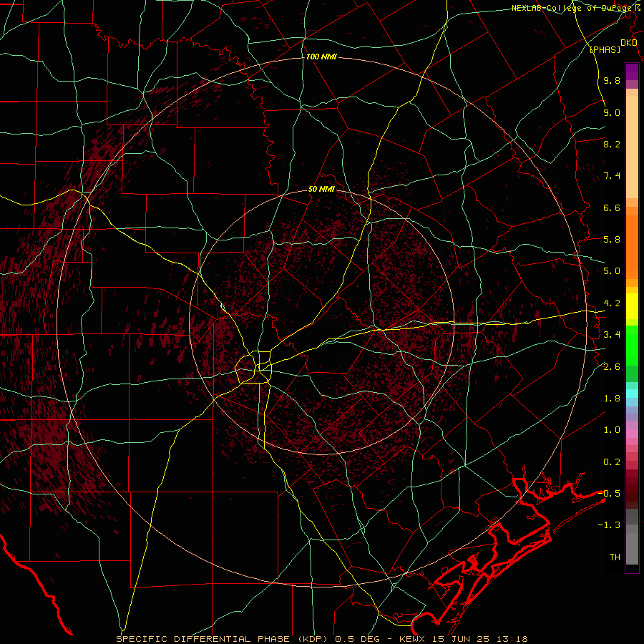Pick the cyan band on the color bar
The image size is (644, 644).
point(632,394)
